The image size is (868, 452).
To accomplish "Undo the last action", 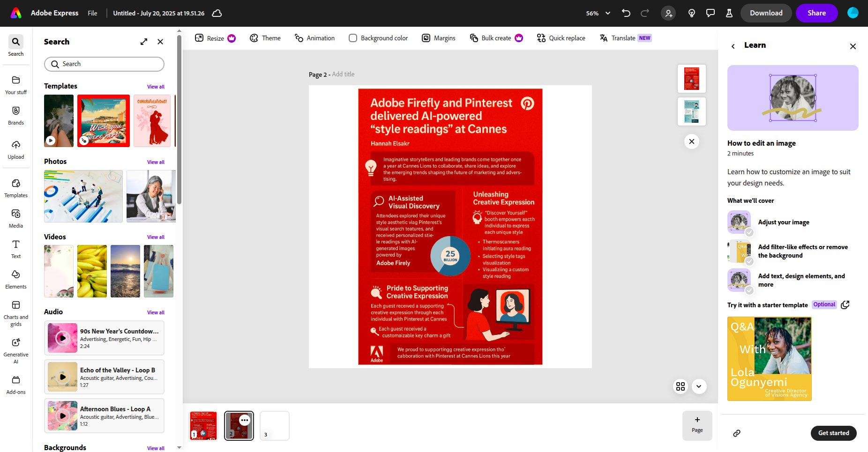I will pos(626,13).
